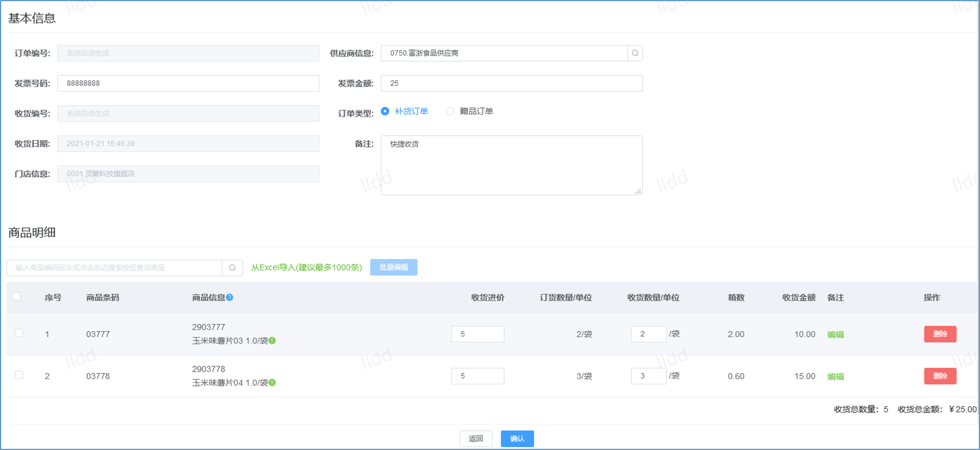Select the 补货订单 radio option
The width and height of the screenshot is (980, 450).
[x=385, y=111]
